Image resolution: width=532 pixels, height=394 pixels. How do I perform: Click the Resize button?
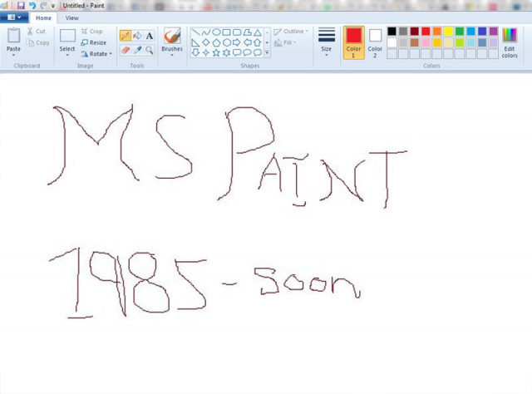94,42
